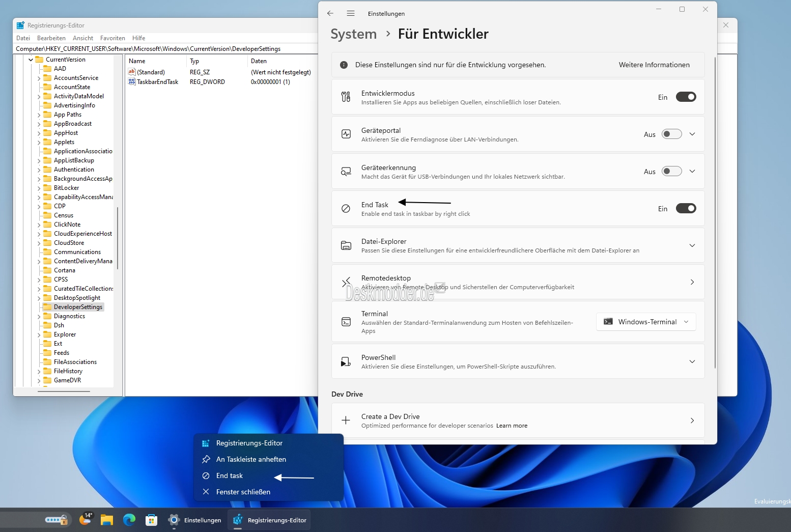The image size is (791, 532).
Task: Click the TaskbarEndTask registry value icon
Action: click(132, 81)
